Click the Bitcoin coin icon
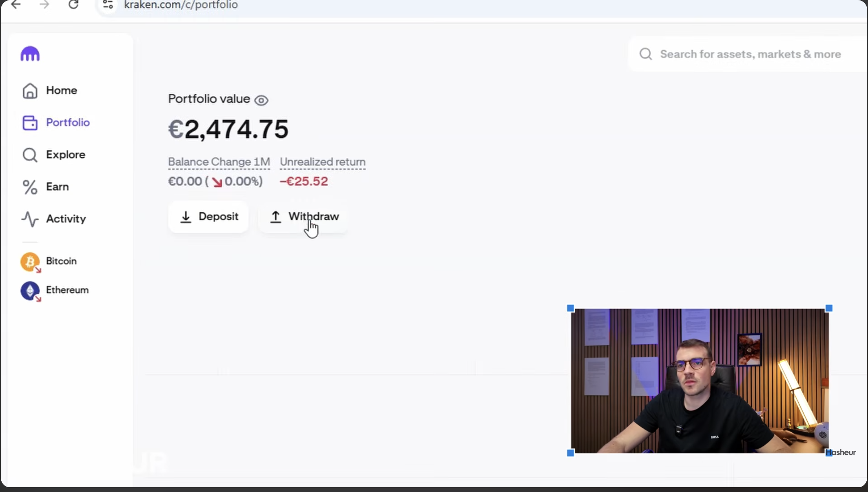Viewport: 868px width, 492px height. pyautogui.click(x=30, y=262)
